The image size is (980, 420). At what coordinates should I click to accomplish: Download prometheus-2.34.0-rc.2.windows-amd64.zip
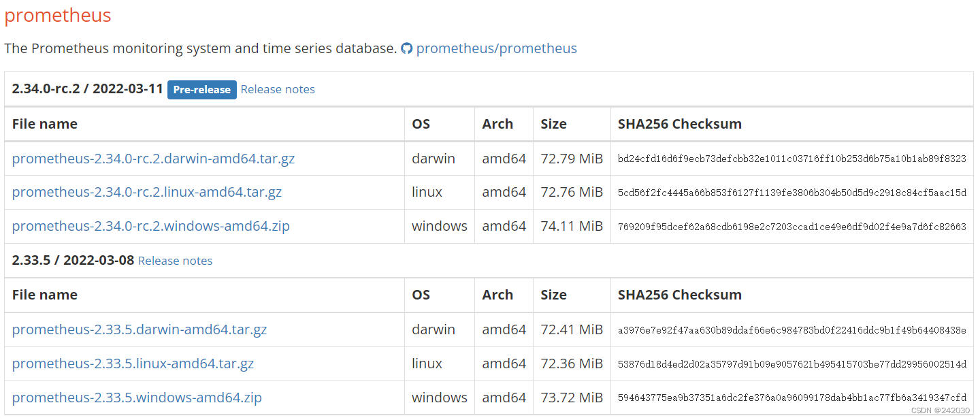[x=150, y=226]
